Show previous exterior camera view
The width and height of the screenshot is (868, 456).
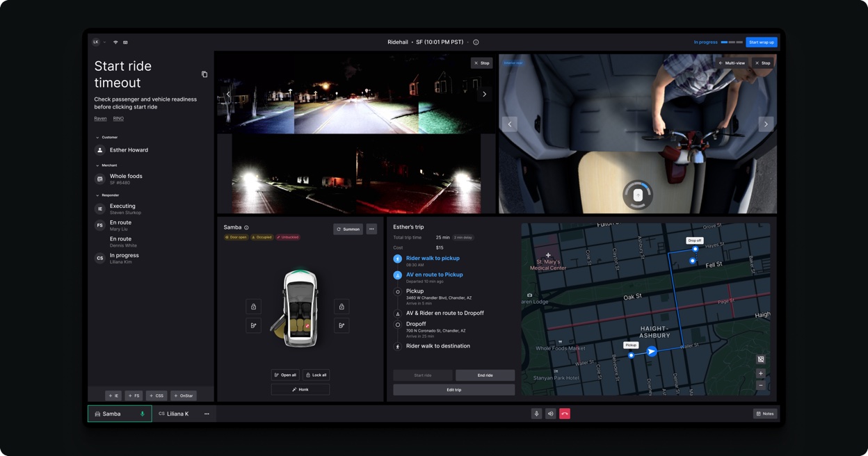tap(228, 94)
